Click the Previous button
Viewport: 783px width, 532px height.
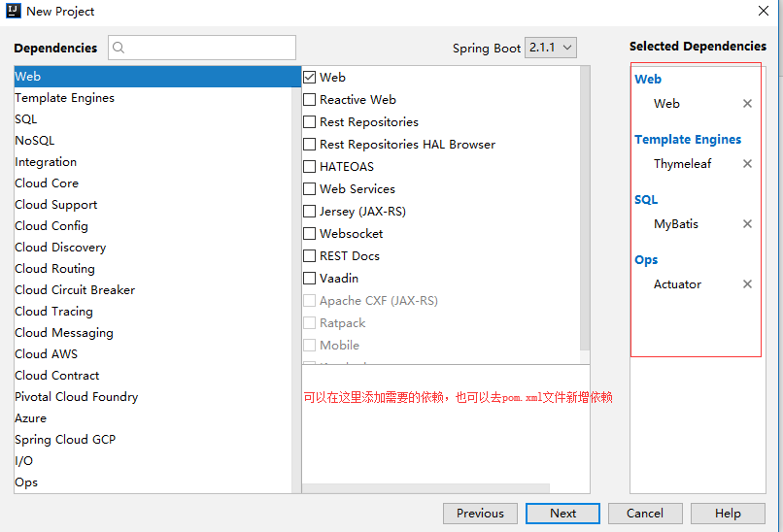480,513
